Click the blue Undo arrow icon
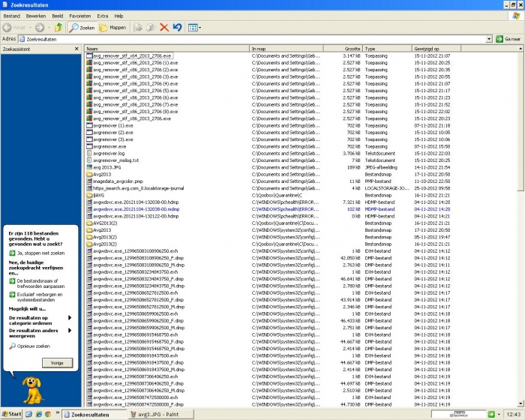The image size is (525, 420). click(x=178, y=28)
